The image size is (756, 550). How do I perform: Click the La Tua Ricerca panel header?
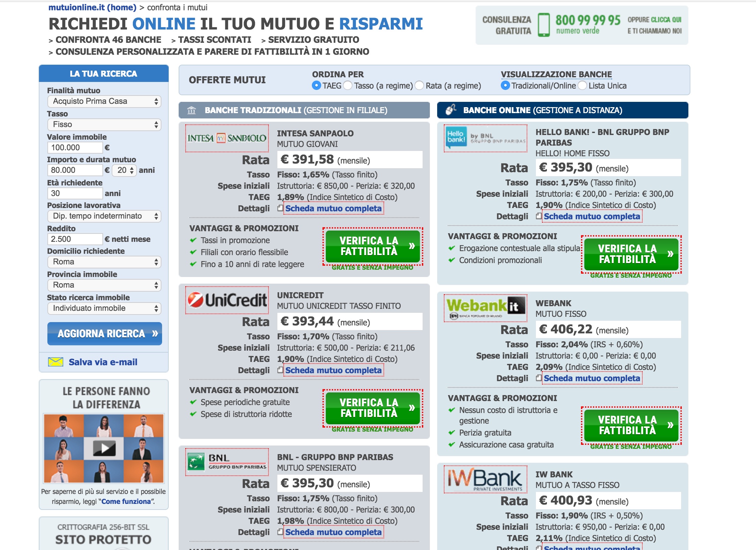click(104, 73)
